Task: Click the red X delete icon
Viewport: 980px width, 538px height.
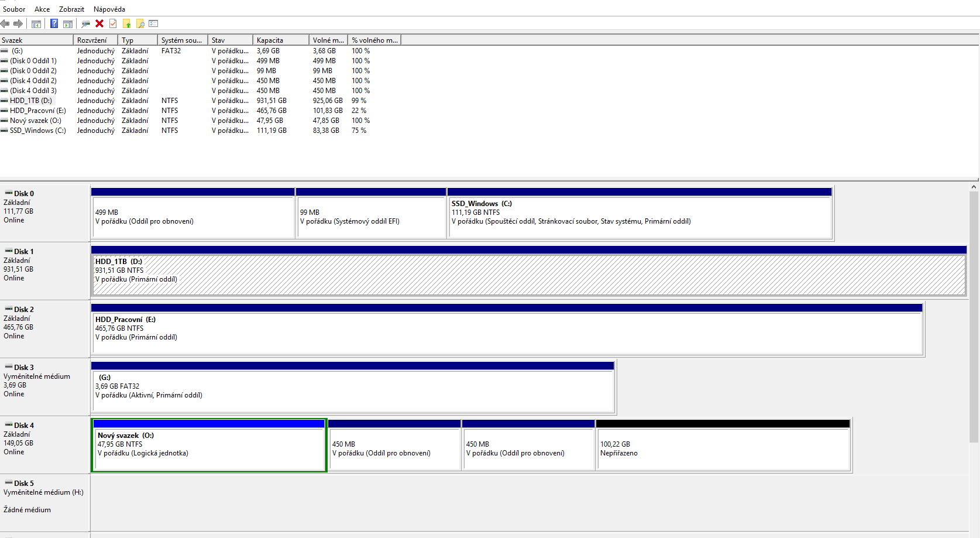Action: [x=99, y=23]
